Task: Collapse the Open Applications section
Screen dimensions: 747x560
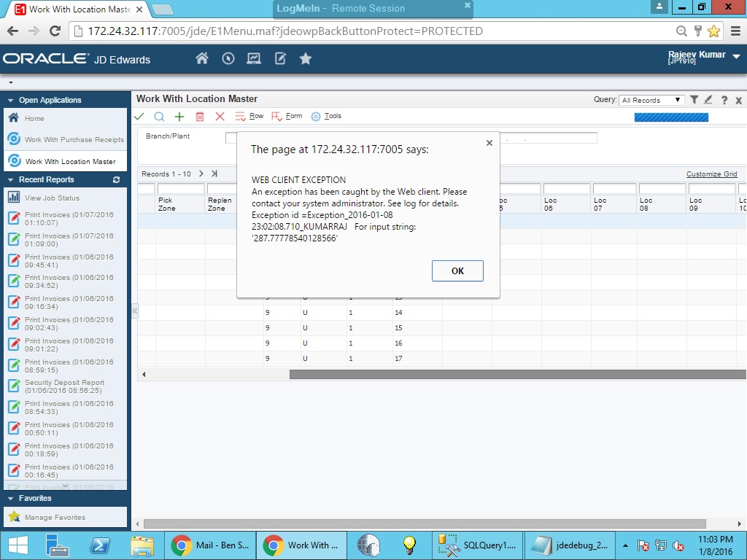Action: point(10,101)
